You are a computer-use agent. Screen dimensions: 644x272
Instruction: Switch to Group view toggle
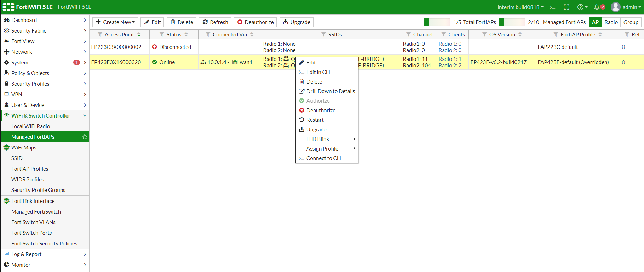[x=631, y=22]
